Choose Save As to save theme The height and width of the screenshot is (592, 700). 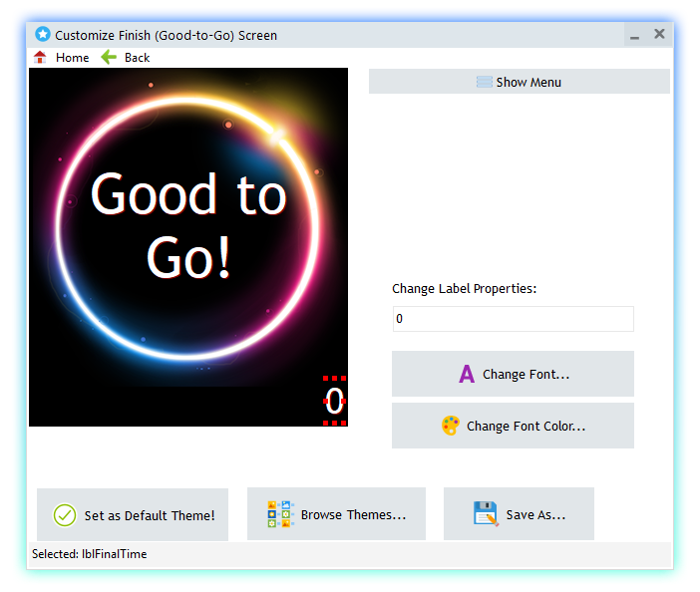[534, 515]
